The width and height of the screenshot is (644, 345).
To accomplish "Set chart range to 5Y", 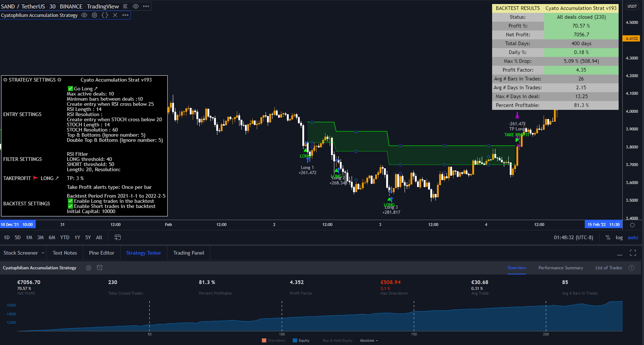I will [88, 237].
